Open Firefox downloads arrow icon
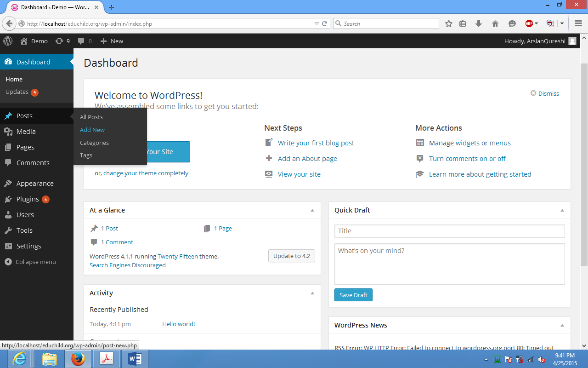This screenshot has height=368, width=588. (479, 23)
